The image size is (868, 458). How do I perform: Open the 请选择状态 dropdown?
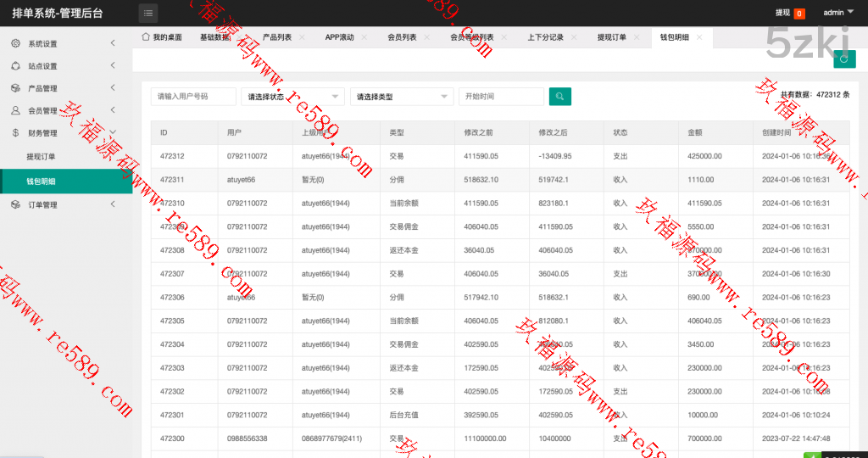[292, 97]
